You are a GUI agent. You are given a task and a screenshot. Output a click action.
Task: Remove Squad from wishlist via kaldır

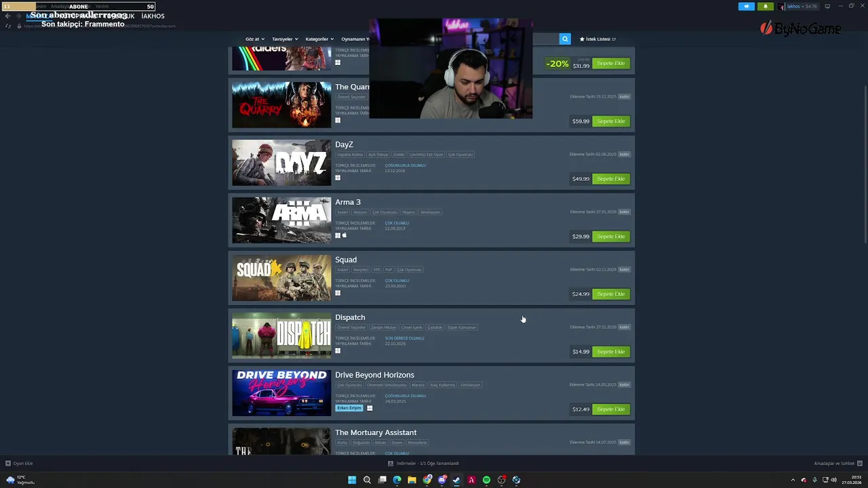625,270
